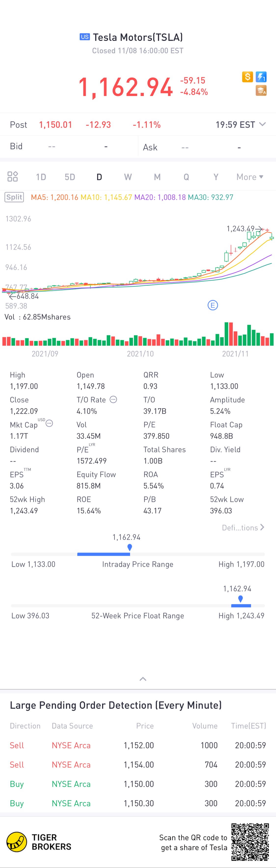276x868 pixels.
Task: Open the chart layout grid icon
Action: (13, 176)
